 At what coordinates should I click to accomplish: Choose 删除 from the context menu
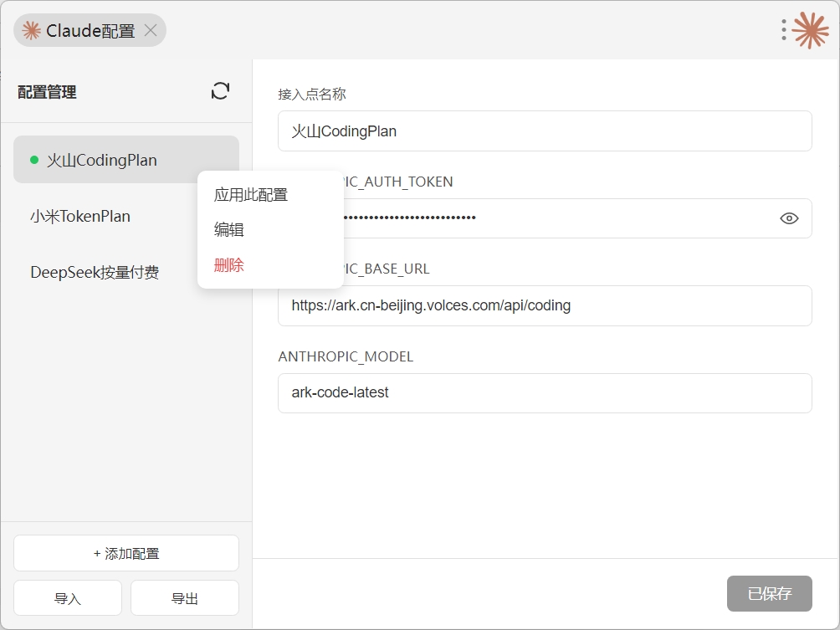[270, 264]
